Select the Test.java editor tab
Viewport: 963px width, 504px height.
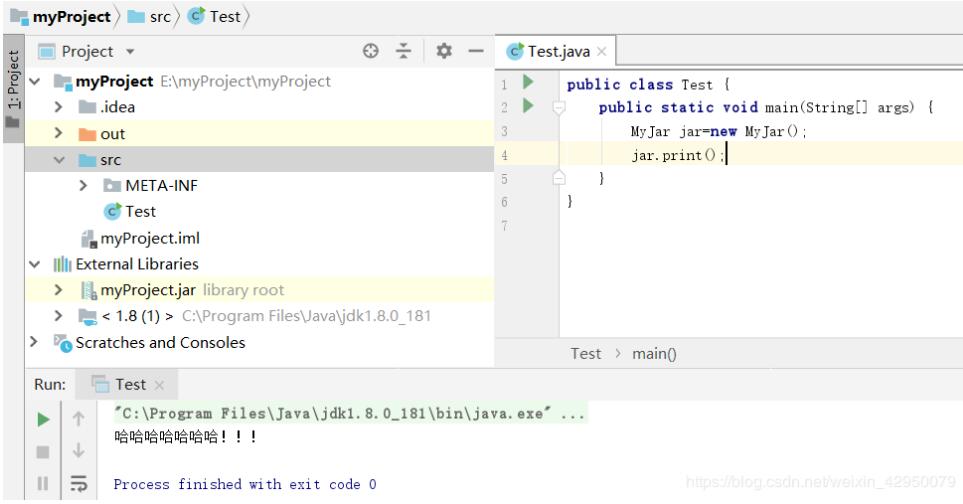[557, 51]
